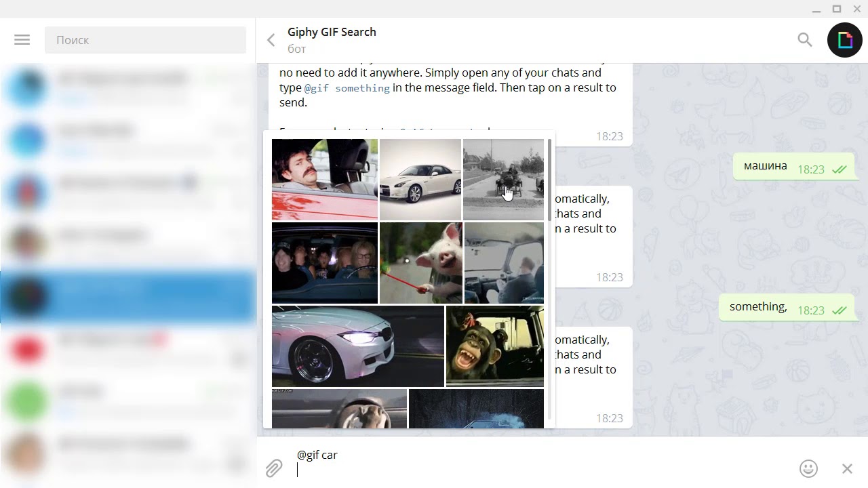Open the chat with green avatar
The image size is (868, 488).
coord(128,401)
